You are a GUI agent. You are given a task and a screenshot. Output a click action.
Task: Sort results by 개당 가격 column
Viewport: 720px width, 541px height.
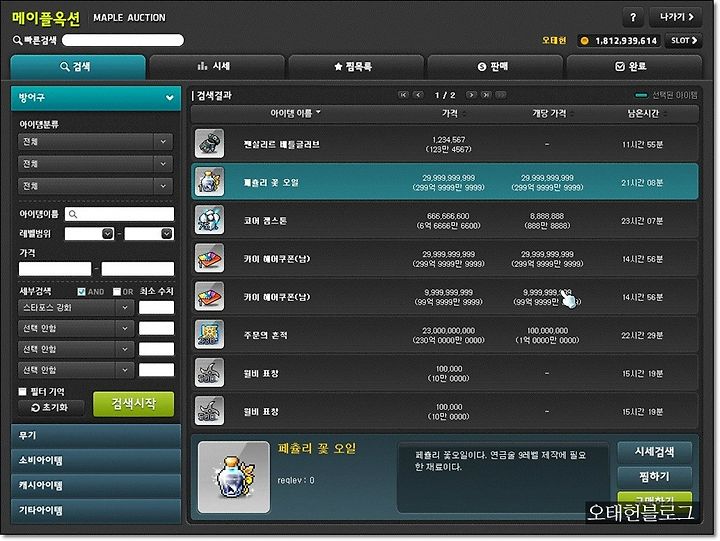coord(553,113)
